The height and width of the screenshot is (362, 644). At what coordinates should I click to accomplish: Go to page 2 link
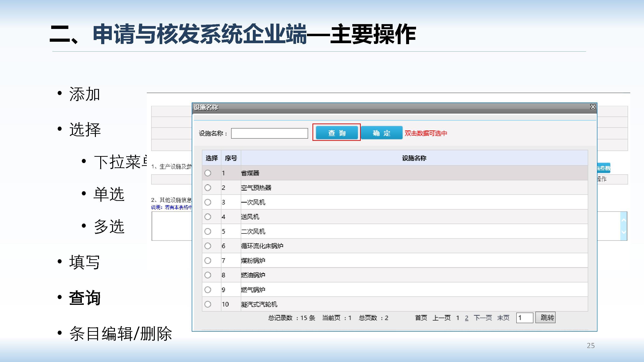pyautogui.click(x=467, y=318)
